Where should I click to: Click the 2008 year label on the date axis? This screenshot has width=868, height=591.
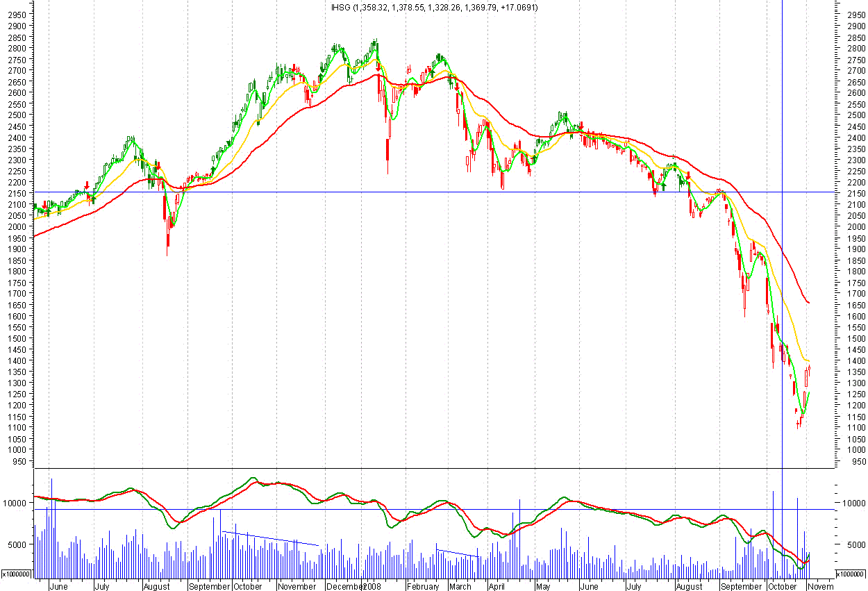click(x=374, y=587)
